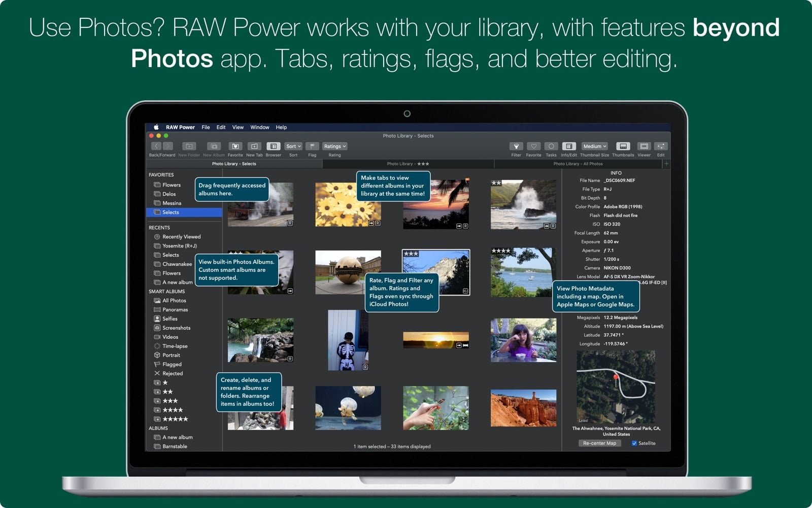Open the Sort dropdown
This screenshot has width=812, height=508.
tap(293, 146)
